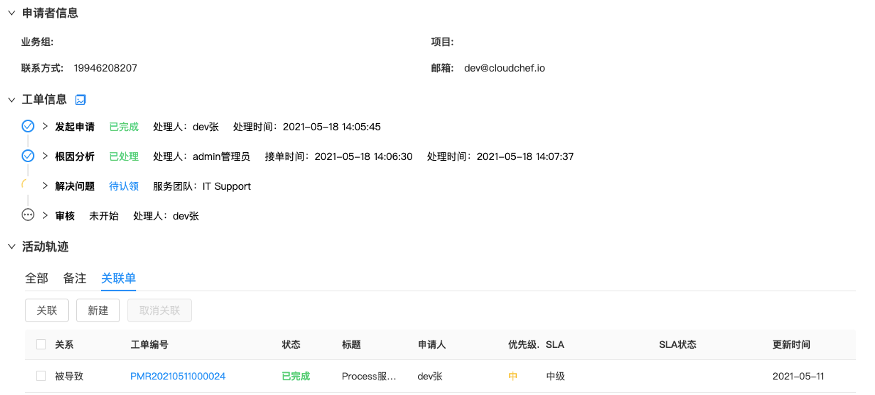Click the 更新时间 column header
This screenshot has width=875, height=395.
point(791,345)
